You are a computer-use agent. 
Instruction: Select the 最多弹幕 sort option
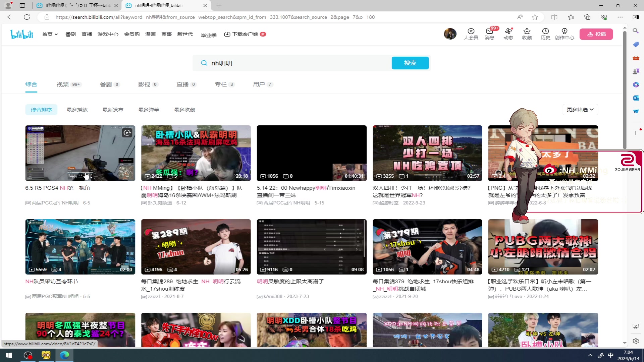149,109
